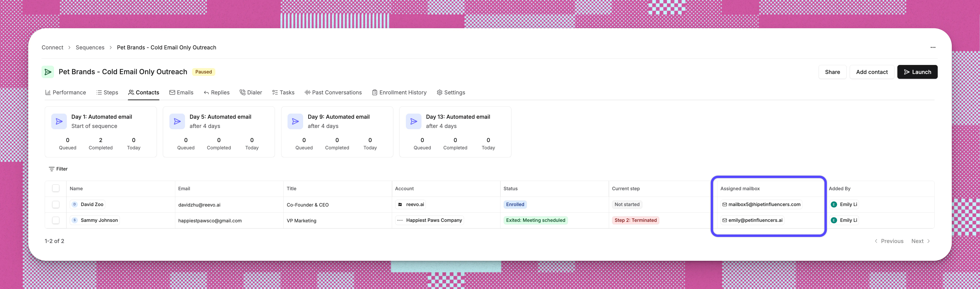This screenshot has width=980, height=289.
Task: Click the Sequences breadcrumb link
Action: [90, 48]
